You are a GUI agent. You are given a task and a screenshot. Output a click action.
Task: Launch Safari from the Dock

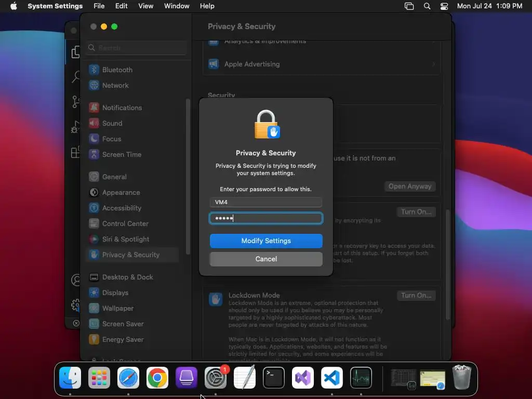(128, 378)
